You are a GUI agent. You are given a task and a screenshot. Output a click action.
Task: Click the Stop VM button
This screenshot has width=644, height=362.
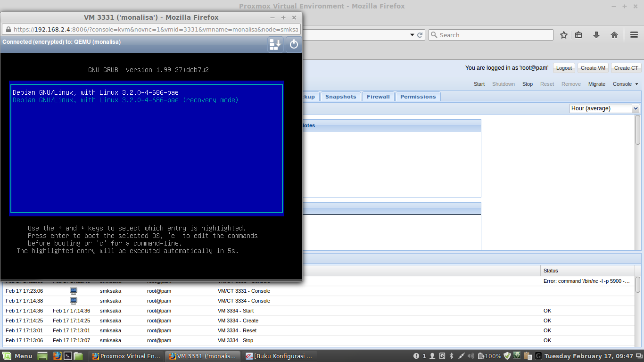pos(528,84)
